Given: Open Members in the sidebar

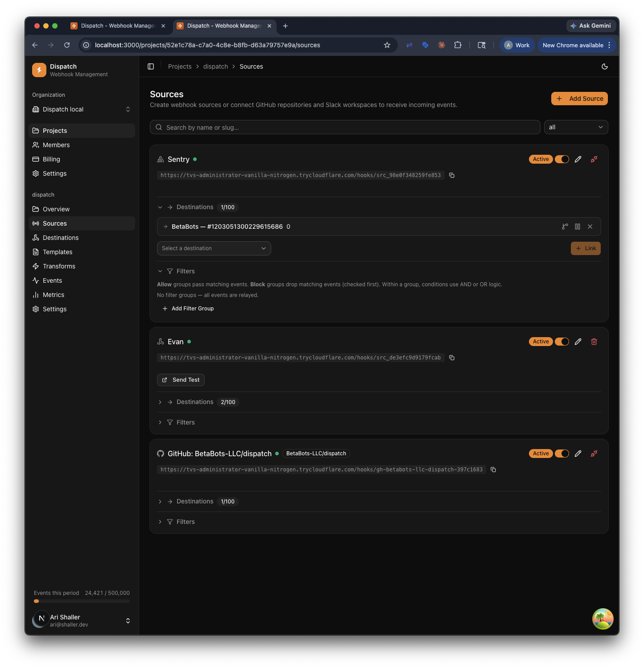Looking at the screenshot, I should [x=82, y=145].
